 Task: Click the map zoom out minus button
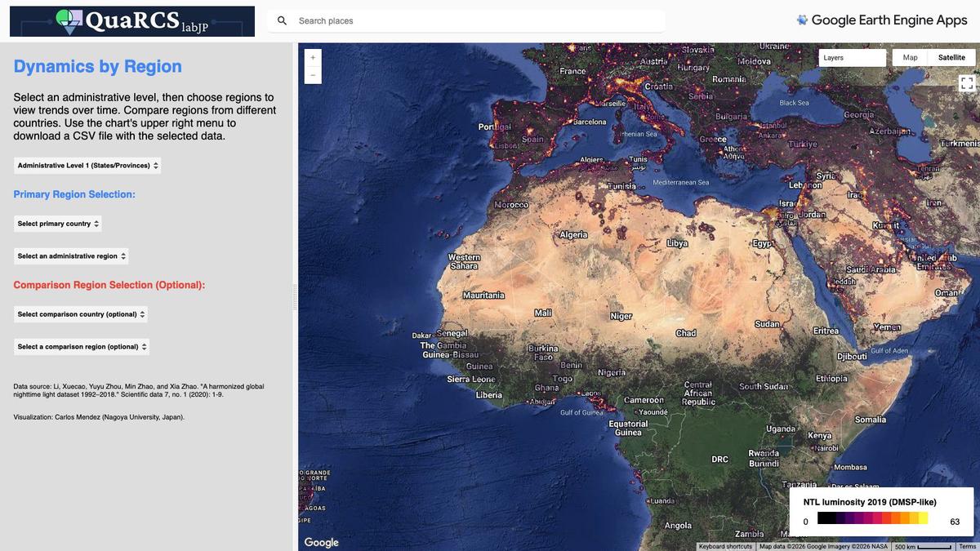pos(312,75)
